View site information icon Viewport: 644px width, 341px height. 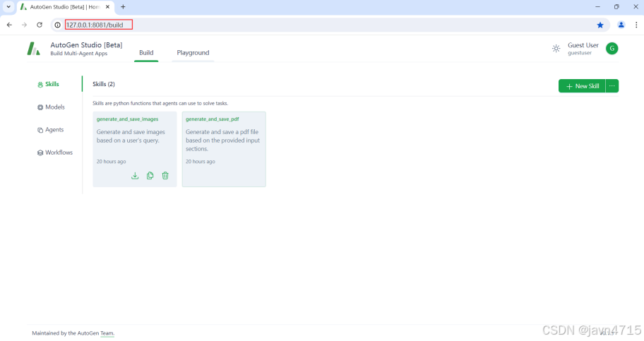pos(57,25)
